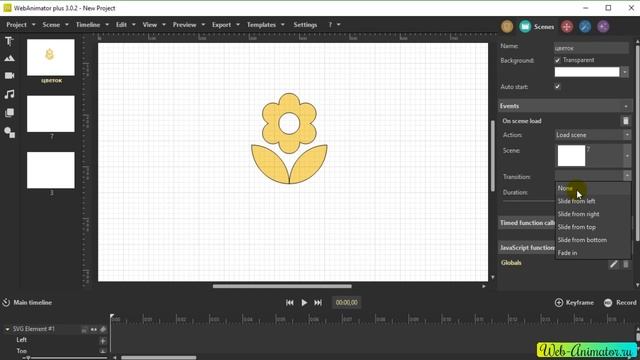Open the red position panel icon

(567, 27)
